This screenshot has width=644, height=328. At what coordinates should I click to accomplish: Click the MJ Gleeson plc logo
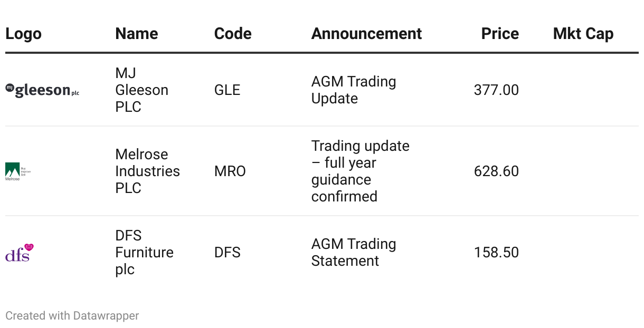[x=42, y=90]
